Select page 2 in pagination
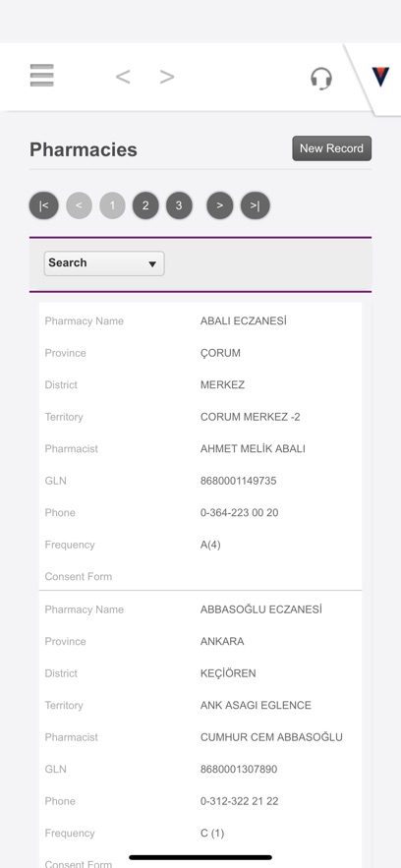The height and width of the screenshot is (868, 401). click(x=145, y=205)
